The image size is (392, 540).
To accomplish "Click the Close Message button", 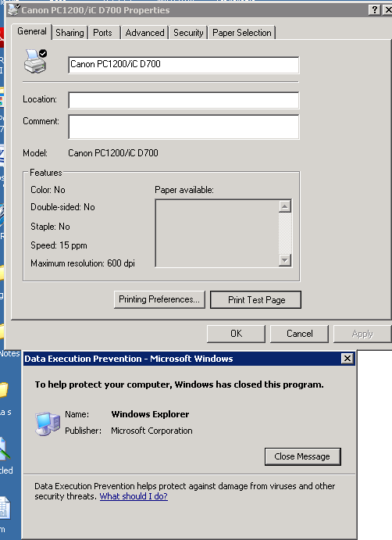I will pyautogui.click(x=302, y=456).
